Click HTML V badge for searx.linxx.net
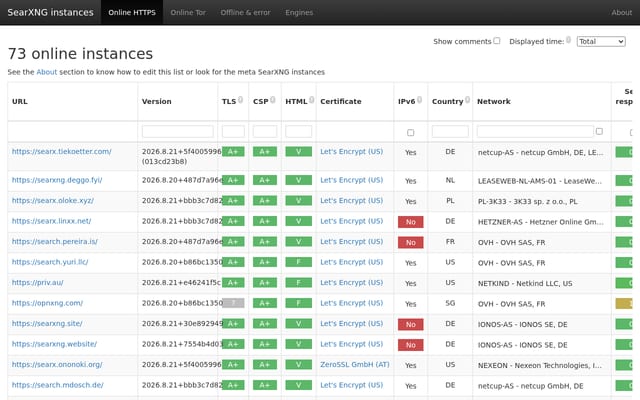The image size is (640, 400). point(298,221)
